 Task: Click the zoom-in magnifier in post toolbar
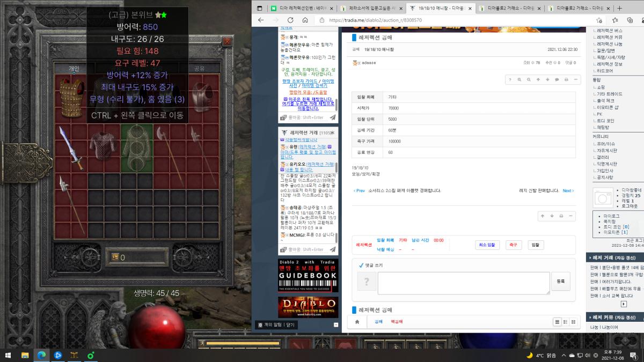519,79
